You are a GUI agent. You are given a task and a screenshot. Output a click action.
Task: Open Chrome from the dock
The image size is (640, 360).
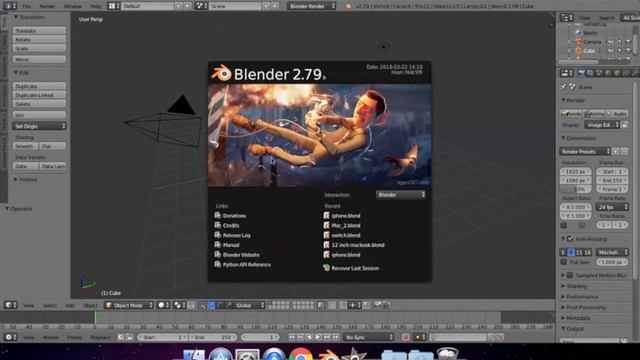[x=301, y=354]
